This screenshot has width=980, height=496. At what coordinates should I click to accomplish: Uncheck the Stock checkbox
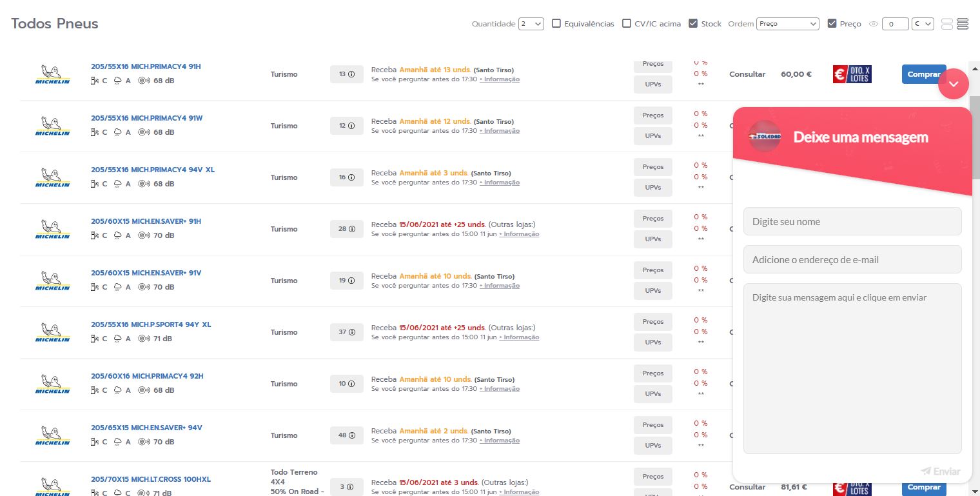693,24
